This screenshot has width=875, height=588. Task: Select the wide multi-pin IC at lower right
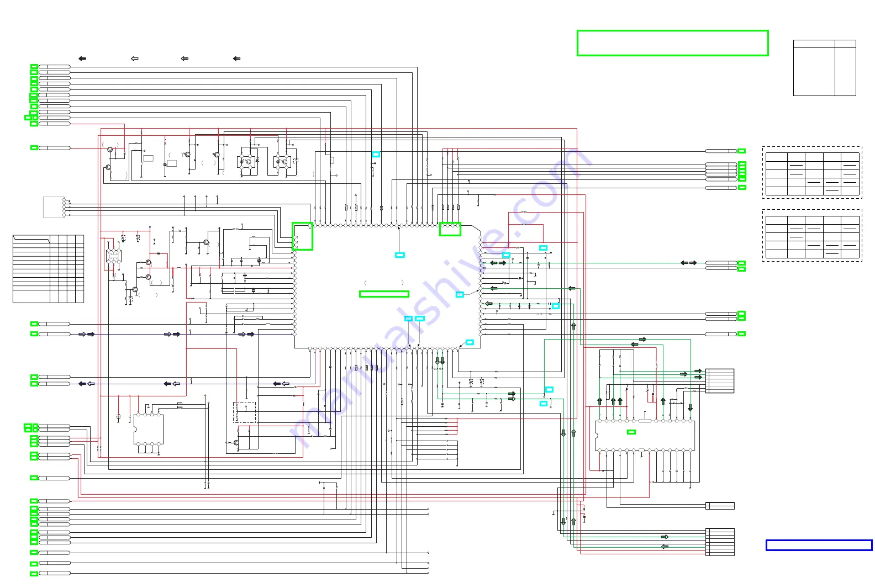[645, 436]
